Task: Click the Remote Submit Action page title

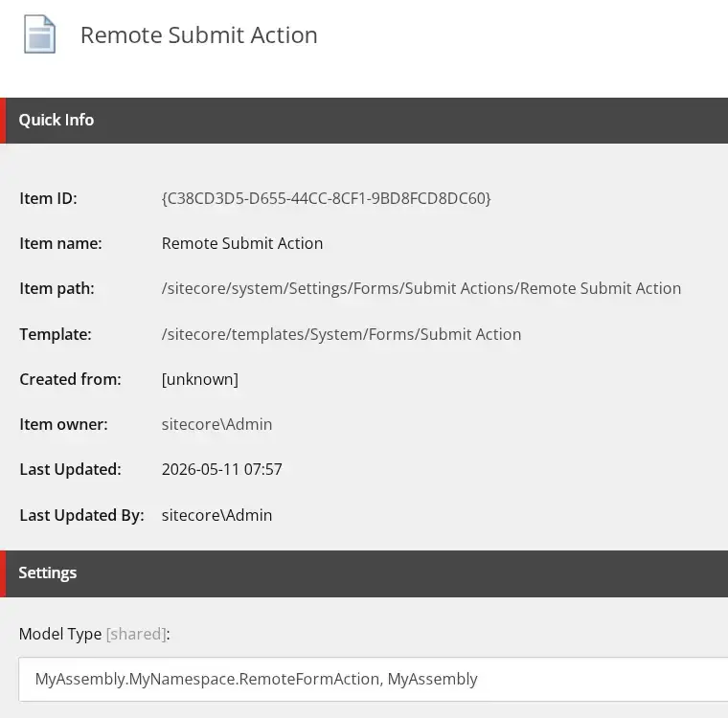Action: [x=198, y=35]
